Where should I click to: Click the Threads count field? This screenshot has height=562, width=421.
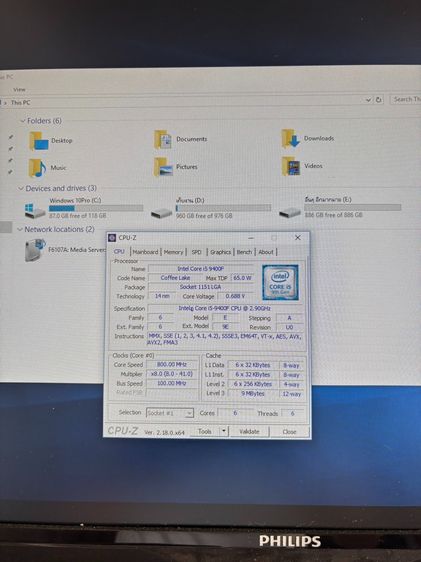point(292,413)
